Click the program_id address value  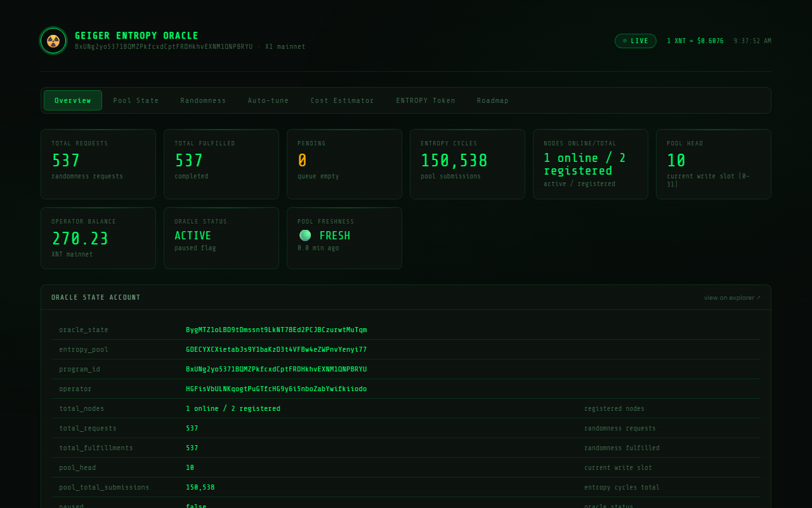[x=277, y=369]
